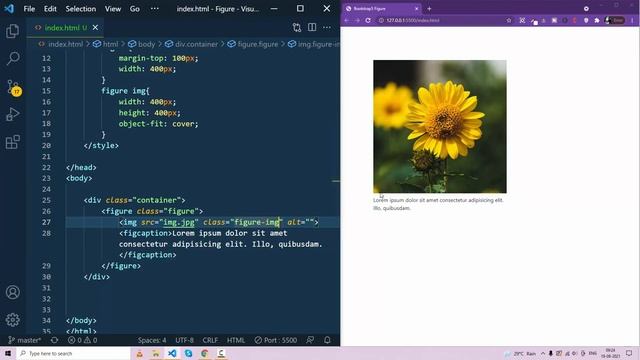The image size is (640, 360).
Task: Expand the hidden menu bar items ellipsis
Action: click(155, 9)
